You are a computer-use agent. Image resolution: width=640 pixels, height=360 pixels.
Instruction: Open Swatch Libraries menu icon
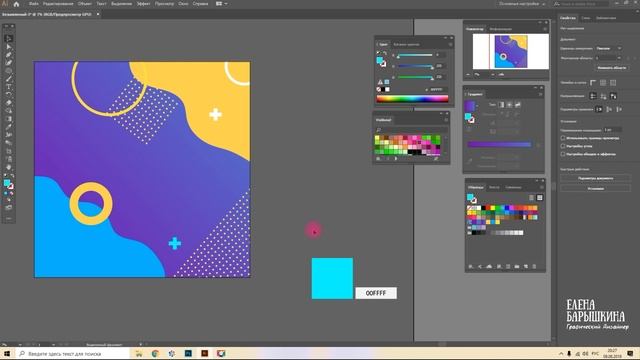(471, 267)
